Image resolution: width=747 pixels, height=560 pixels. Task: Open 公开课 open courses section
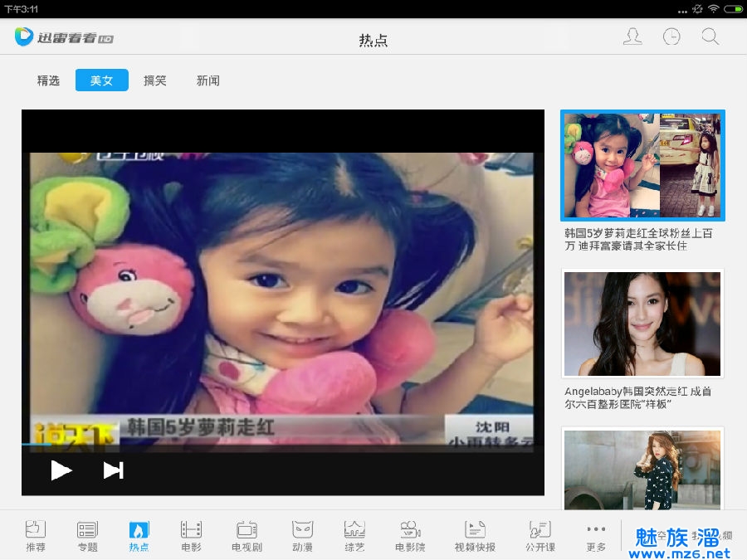point(539,535)
